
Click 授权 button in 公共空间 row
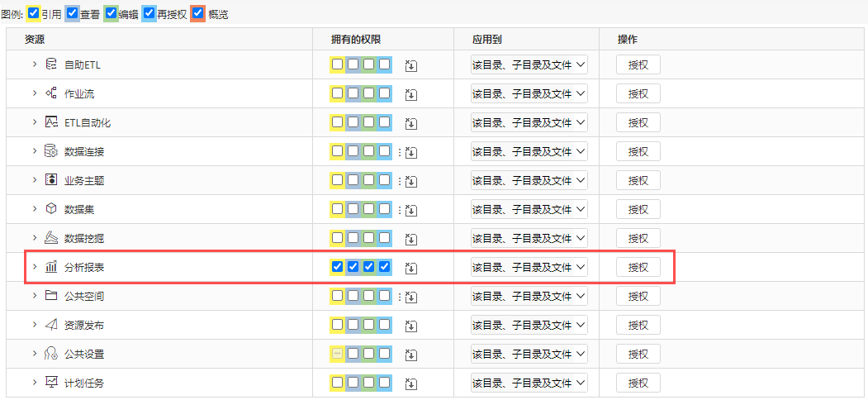point(638,296)
